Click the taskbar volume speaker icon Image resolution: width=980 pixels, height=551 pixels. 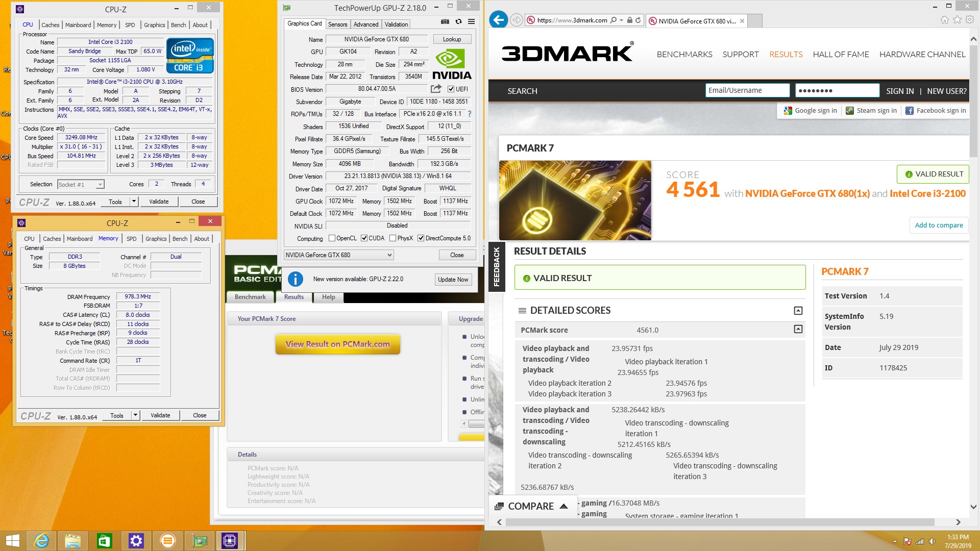[x=933, y=541]
